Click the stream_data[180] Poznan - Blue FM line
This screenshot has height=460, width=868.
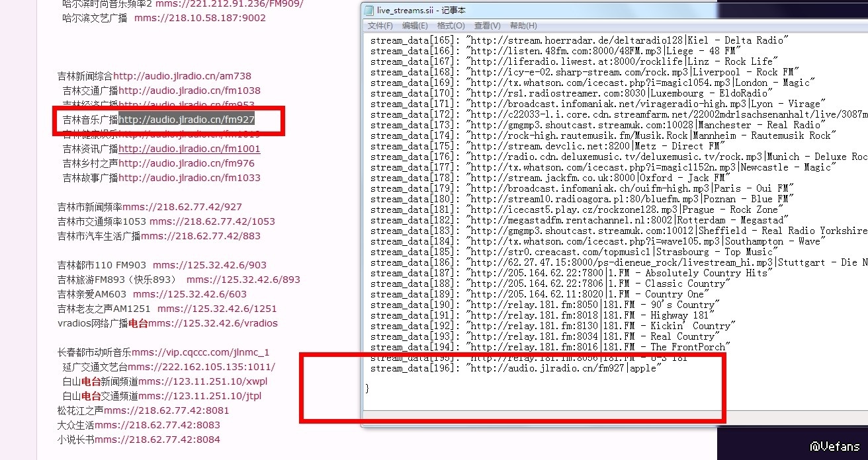coord(582,199)
